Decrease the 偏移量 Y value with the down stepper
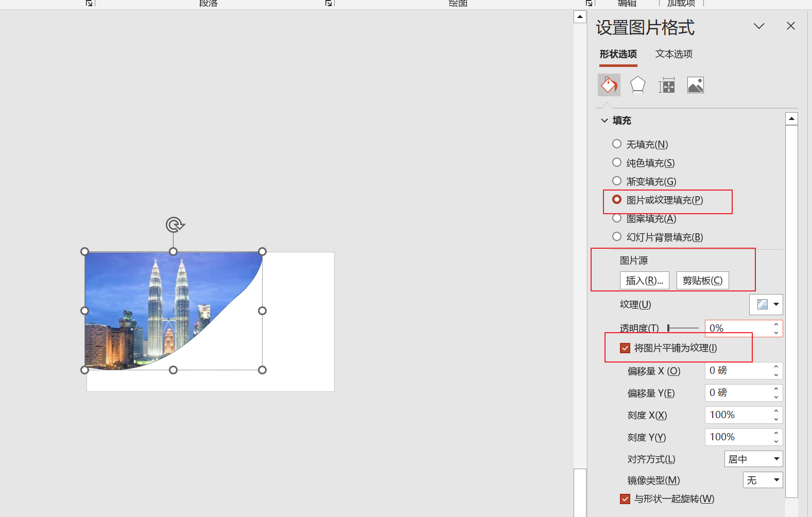The height and width of the screenshot is (517, 812). (776, 397)
